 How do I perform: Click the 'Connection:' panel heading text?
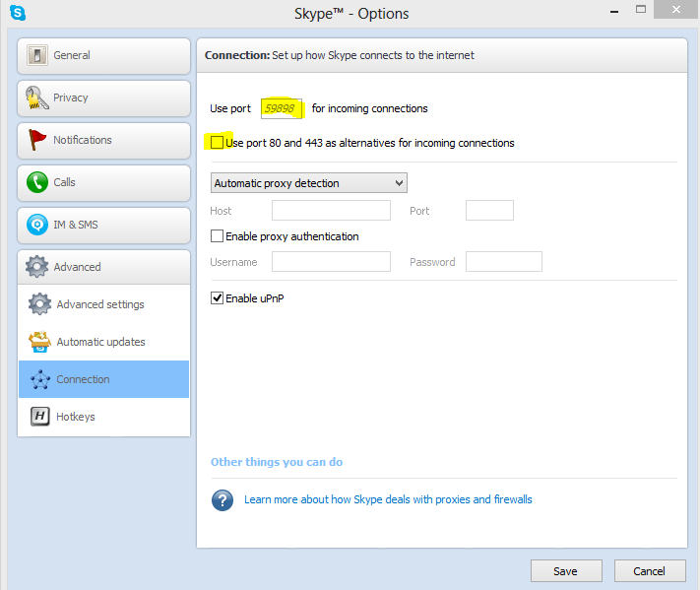click(x=237, y=55)
